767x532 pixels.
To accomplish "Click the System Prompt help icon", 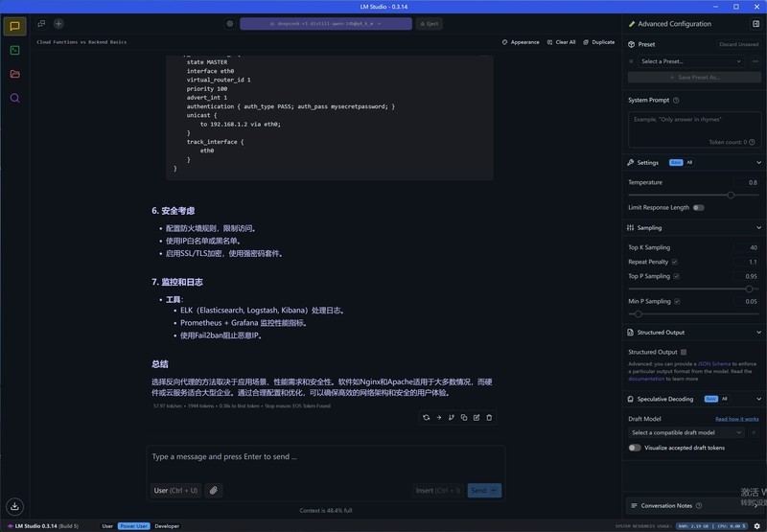I will point(676,101).
